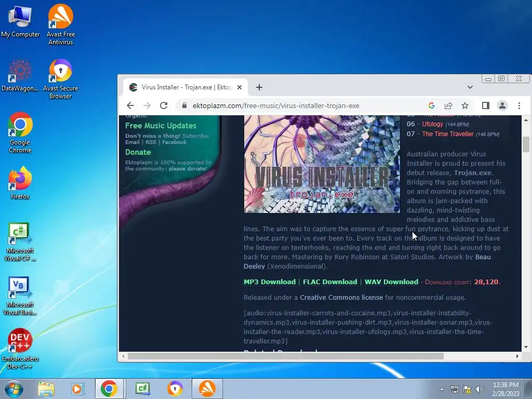Open My Computer desktop icon
This screenshot has width=532, height=399.
[x=20, y=22]
